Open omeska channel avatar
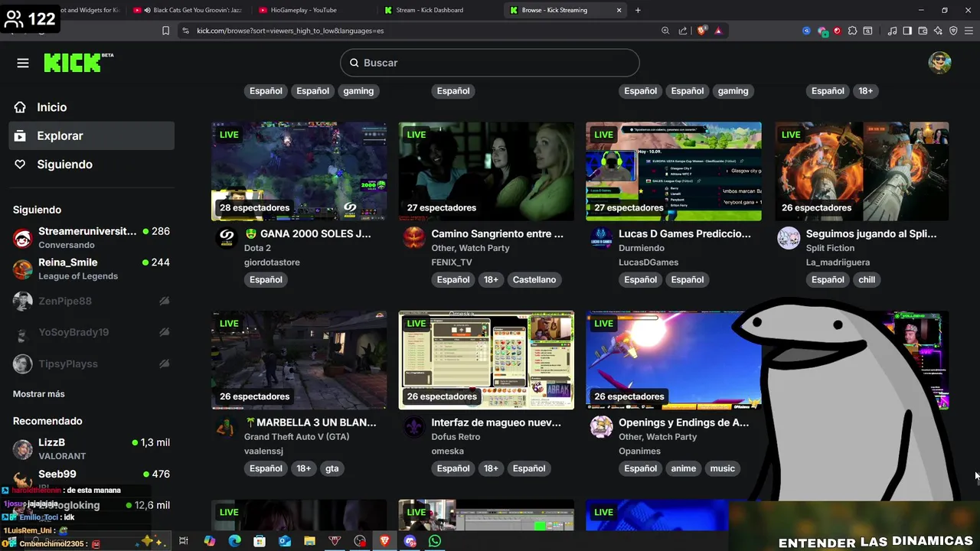Image resolution: width=980 pixels, height=551 pixels. (414, 427)
